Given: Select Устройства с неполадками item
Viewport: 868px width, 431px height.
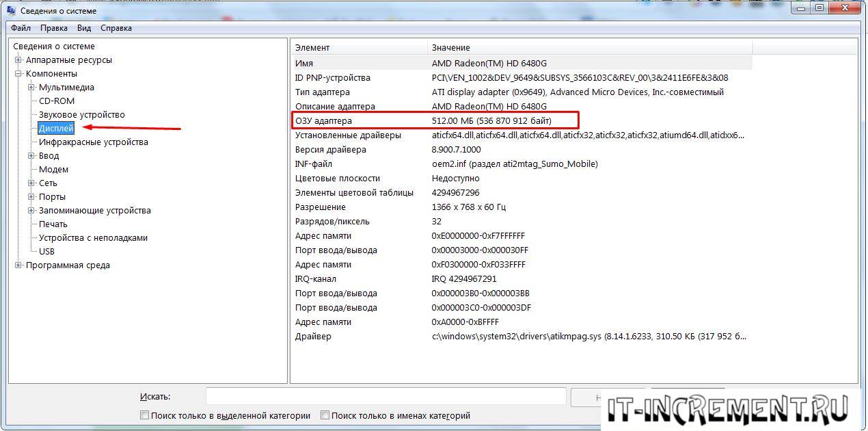Looking at the screenshot, I should point(93,238).
